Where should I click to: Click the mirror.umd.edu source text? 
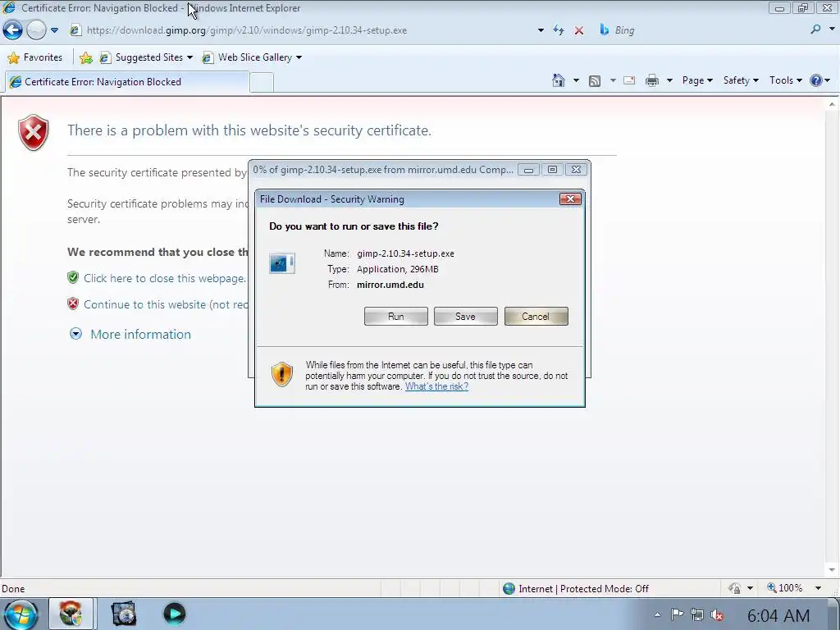coord(390,285)
